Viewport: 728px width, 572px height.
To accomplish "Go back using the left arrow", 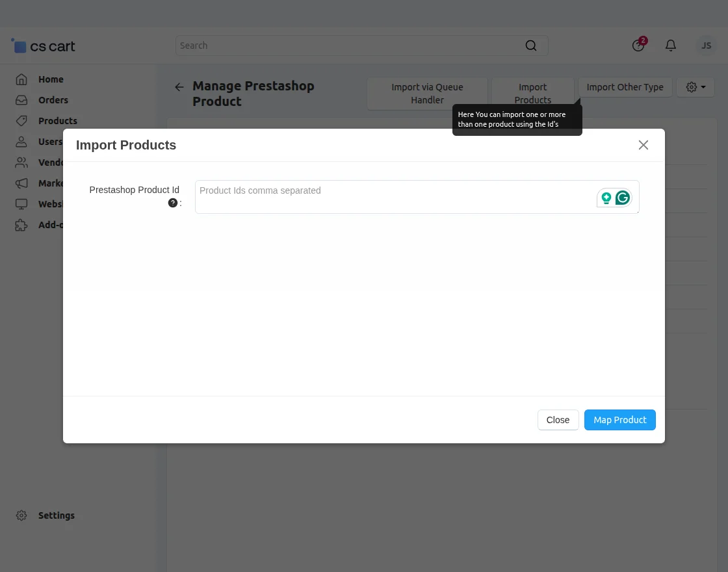I will point(179,87).
